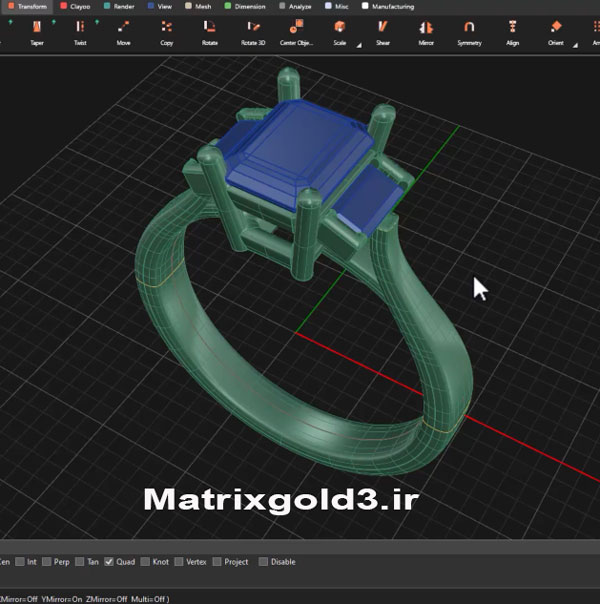Select the Scale tool
Image resolution: width=600 pixels, height=604 pixels.
click(x=339, y=33)
